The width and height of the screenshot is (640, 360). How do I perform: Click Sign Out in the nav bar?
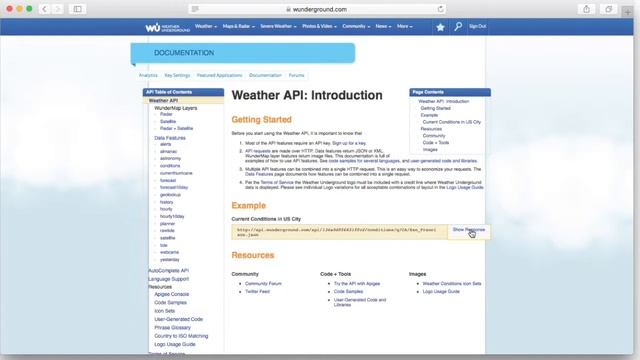[x=477, y=26]
